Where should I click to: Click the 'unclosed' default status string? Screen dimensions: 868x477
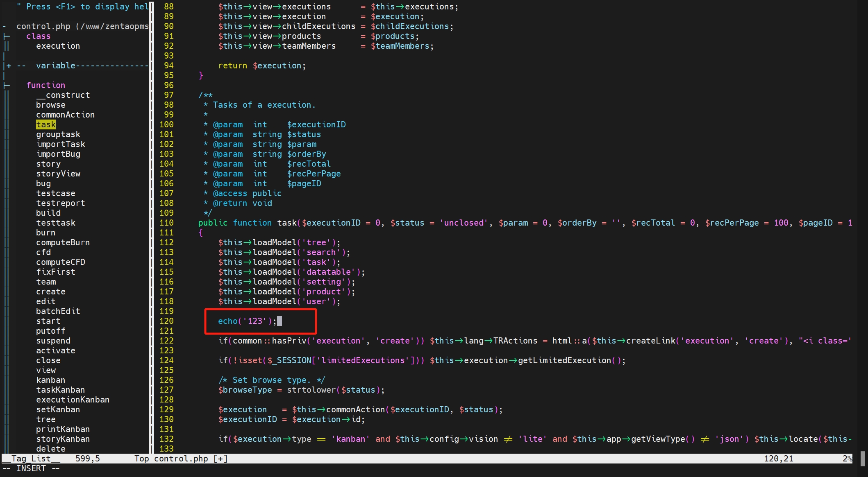(464, 223)
